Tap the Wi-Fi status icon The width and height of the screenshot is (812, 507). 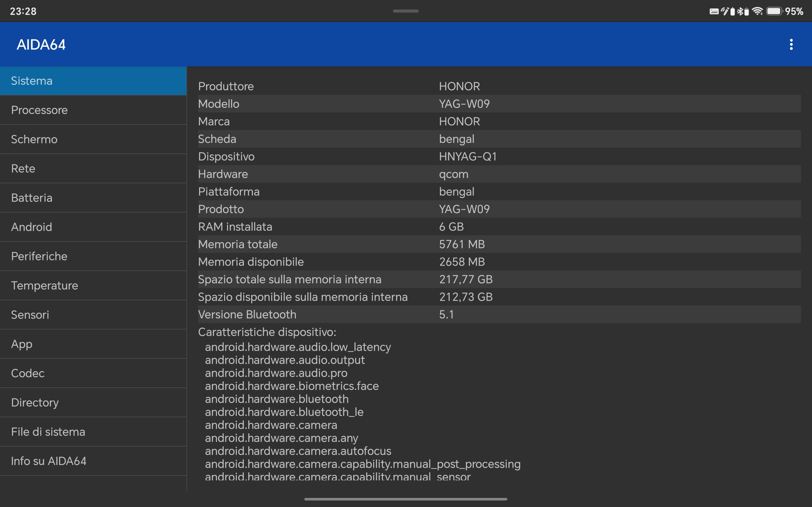click(757, 11)
